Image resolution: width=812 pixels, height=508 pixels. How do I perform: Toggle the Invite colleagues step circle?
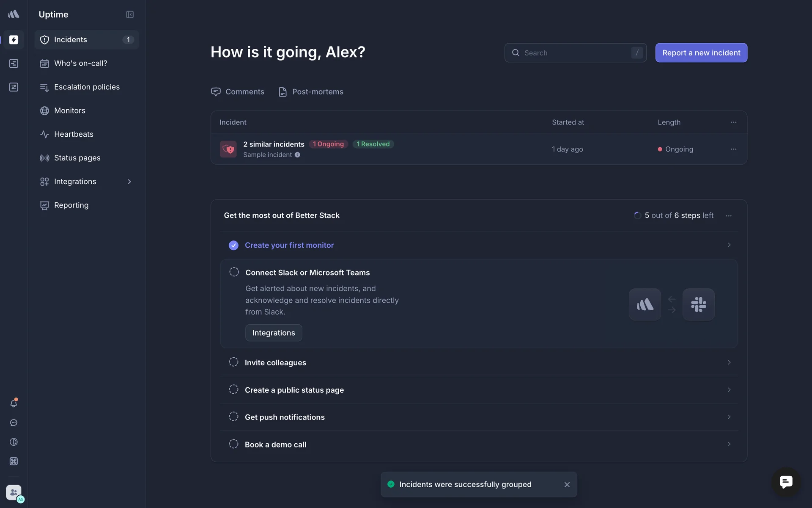coord(233,362)
